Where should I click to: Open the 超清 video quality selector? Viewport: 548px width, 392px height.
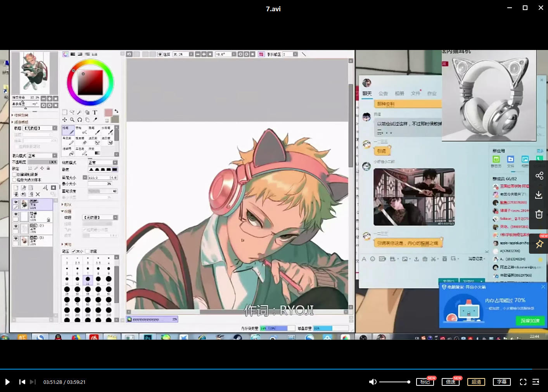(x=476, y=382)
